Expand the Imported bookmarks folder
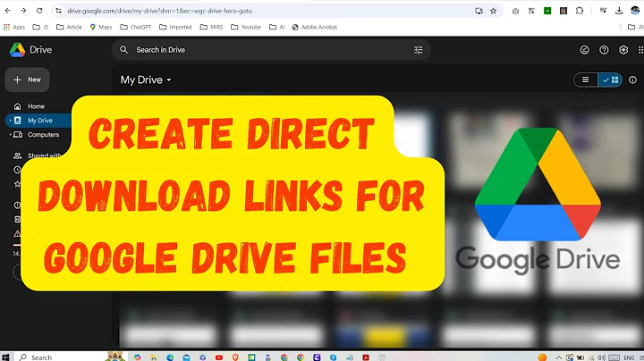644x361 pixels. pos(175,27)
